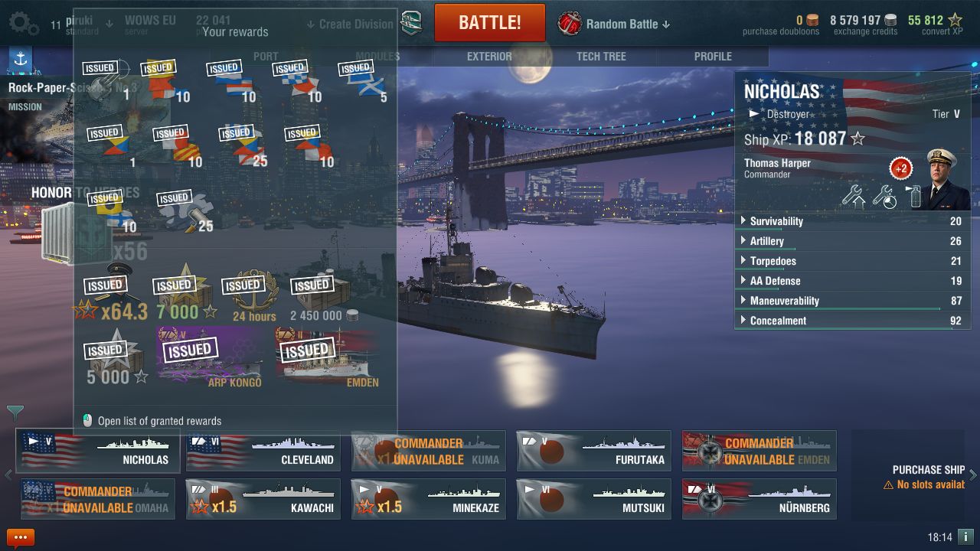Open the settings gear icon
Screen dimensions: 980x551
(x=23, y=24)
